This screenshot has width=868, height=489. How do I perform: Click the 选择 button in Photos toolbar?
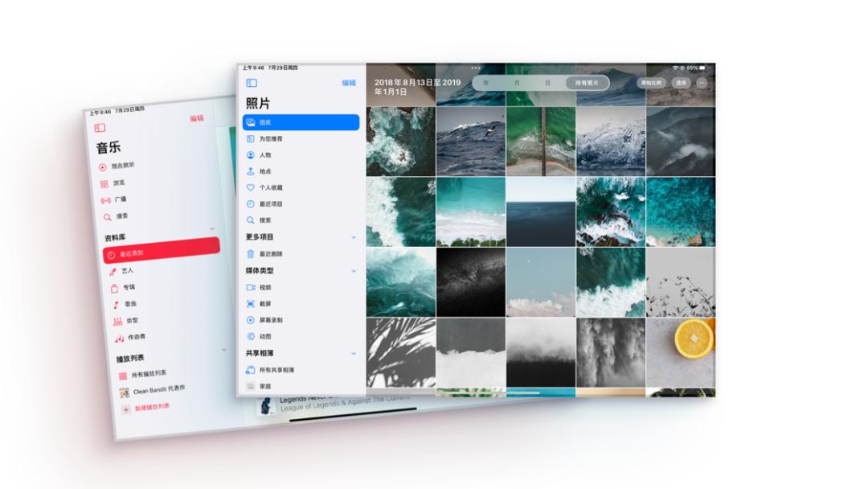click(x=681, y=83)
